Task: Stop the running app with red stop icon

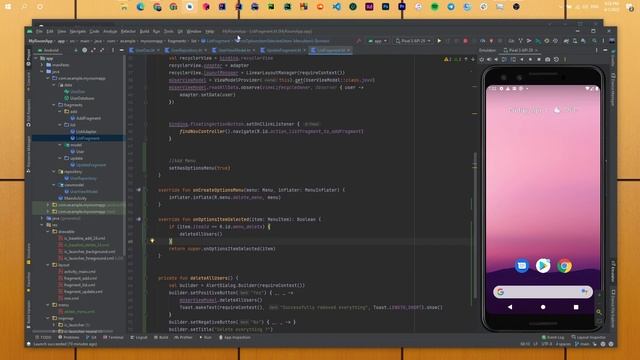Action: (x=465, y=41)
